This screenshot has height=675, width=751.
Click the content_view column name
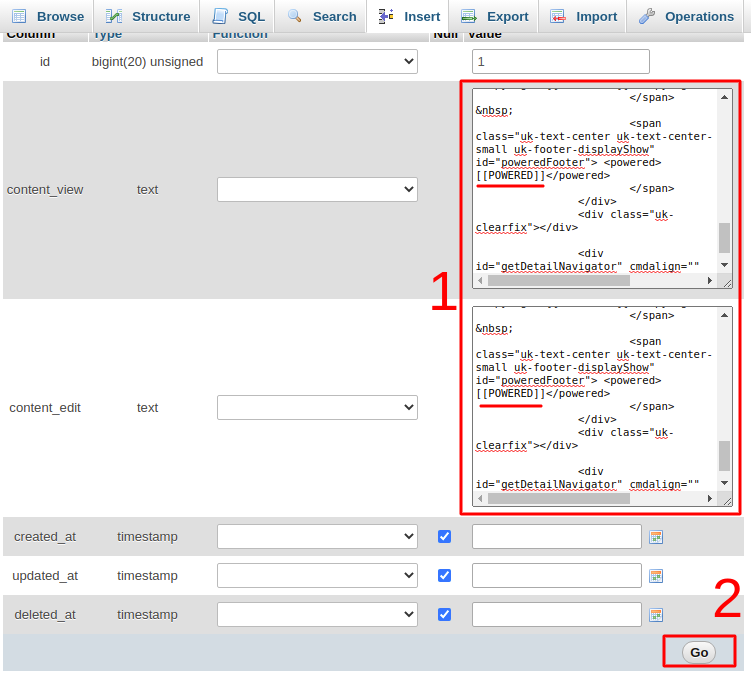point(45,190)
